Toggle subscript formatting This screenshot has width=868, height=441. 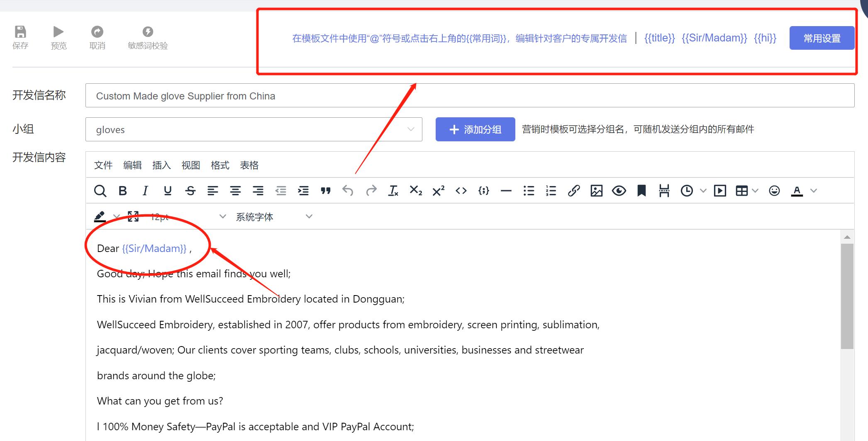(x=415, y=191)
